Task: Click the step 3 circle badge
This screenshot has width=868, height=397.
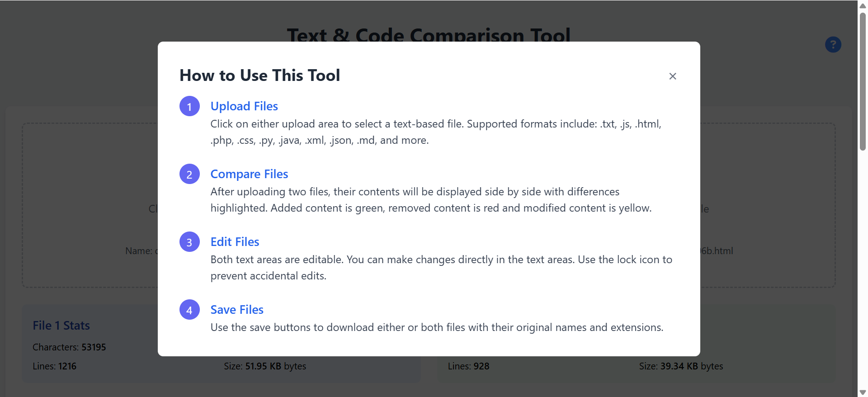Action: 189,241
